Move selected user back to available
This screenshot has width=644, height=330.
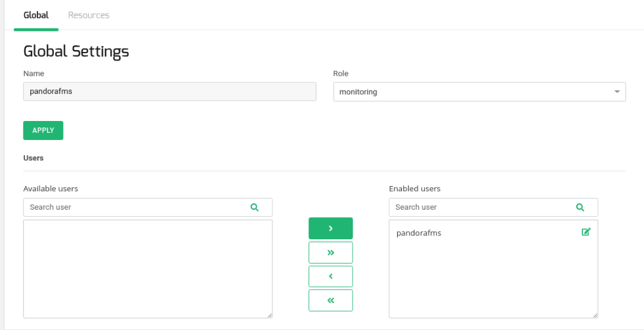[x=331, y=277]
